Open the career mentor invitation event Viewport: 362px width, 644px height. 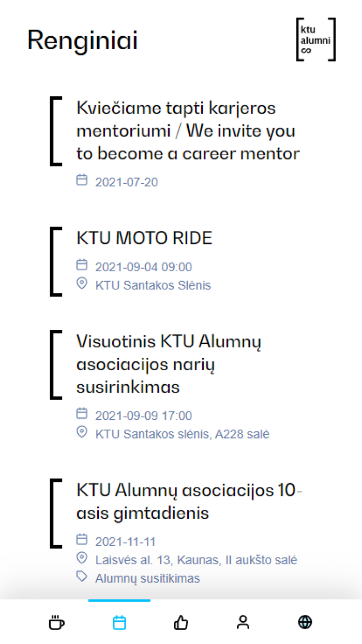[x=187, y=130]
